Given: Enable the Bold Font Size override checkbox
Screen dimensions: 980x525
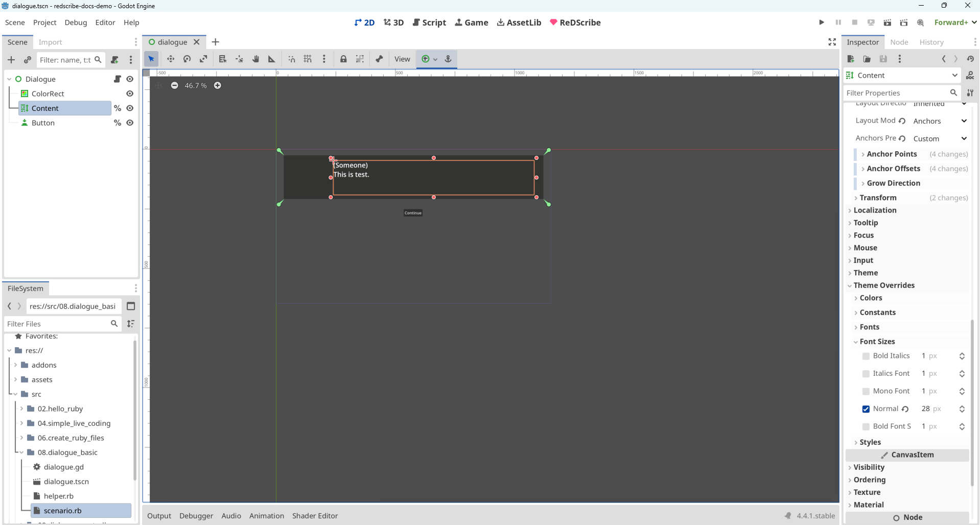Looking at the screenshot, I should tap(866, 427).
